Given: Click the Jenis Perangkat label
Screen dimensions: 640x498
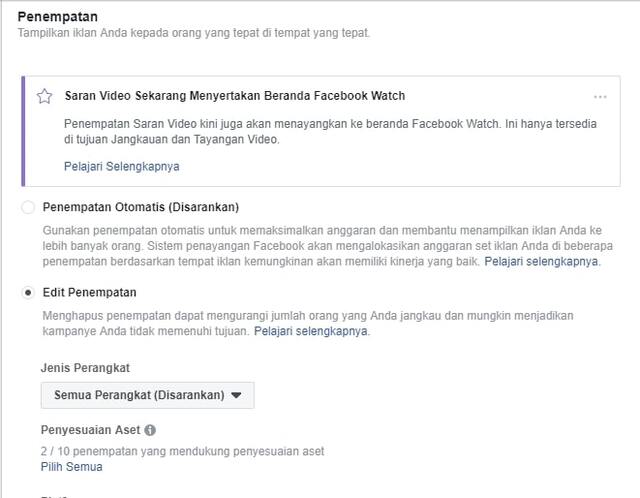Looking at the screenshot, I should 85,367.
